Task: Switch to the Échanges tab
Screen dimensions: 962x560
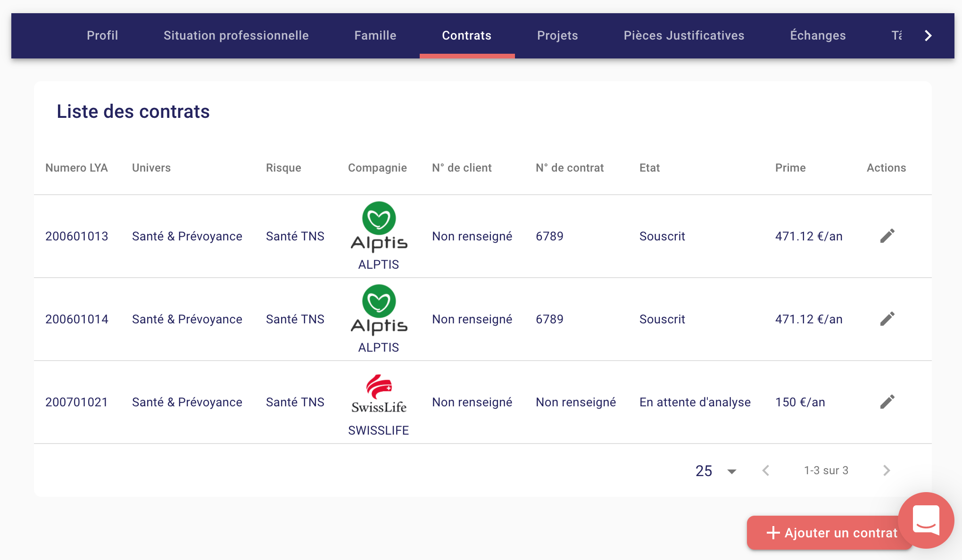Action: (x=818, y=35)
